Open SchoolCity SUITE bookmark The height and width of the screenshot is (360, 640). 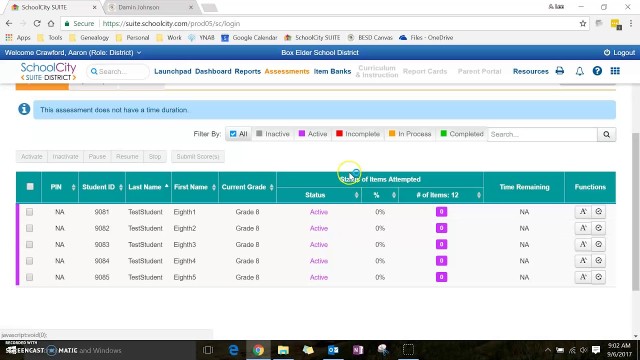click(312, 38)
